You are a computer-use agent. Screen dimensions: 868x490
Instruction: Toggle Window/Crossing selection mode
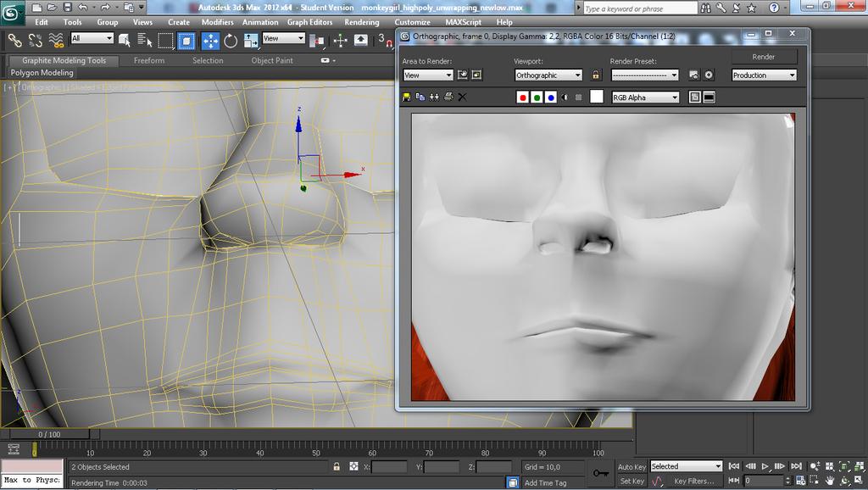(x=186, y=41)
